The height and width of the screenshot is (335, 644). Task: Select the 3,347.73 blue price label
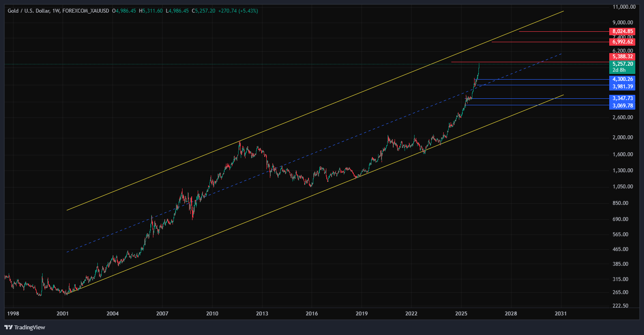(x=623, y=98)
